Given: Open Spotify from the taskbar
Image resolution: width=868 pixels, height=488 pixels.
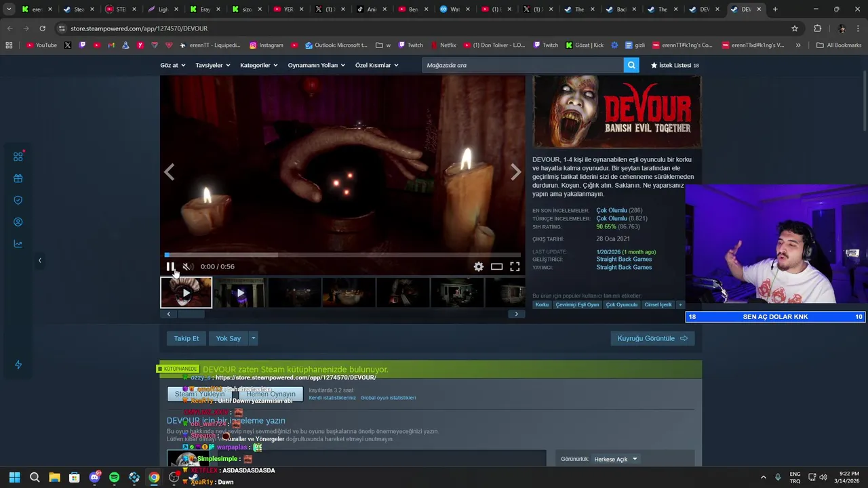Looking at the screenshot, I should [x=114, y=477].
